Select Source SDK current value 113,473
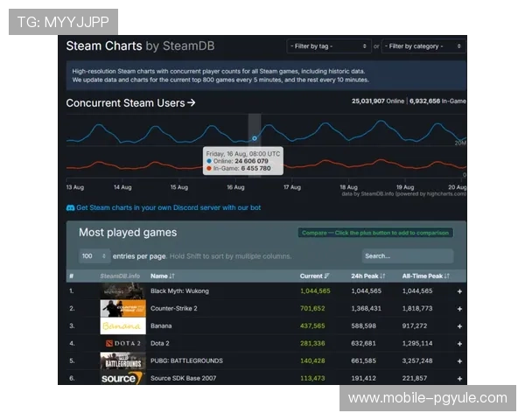This screenshot has width=525, height=420. click(312, 378)
